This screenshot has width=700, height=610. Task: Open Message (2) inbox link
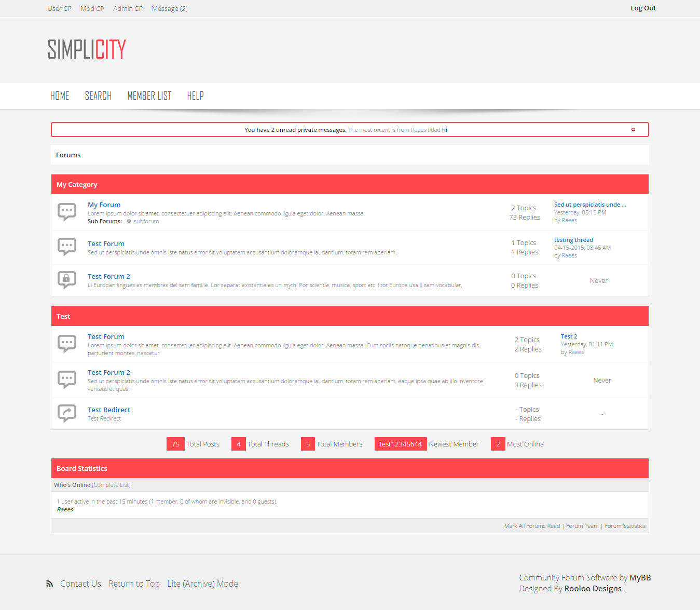[170, 8]
